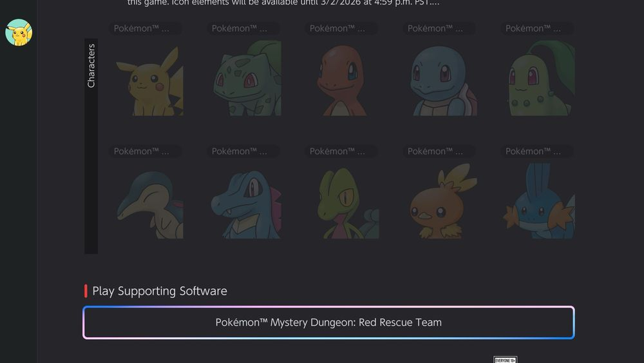Viewport: 644px width, 363px height.
Task: Switch to the vertical Characters tab
Action: point(91,66)
